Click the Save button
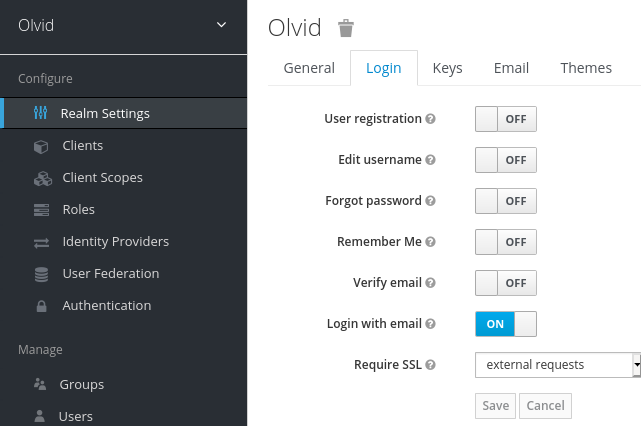This screenshot has width=641, height=426. [495, 406]
